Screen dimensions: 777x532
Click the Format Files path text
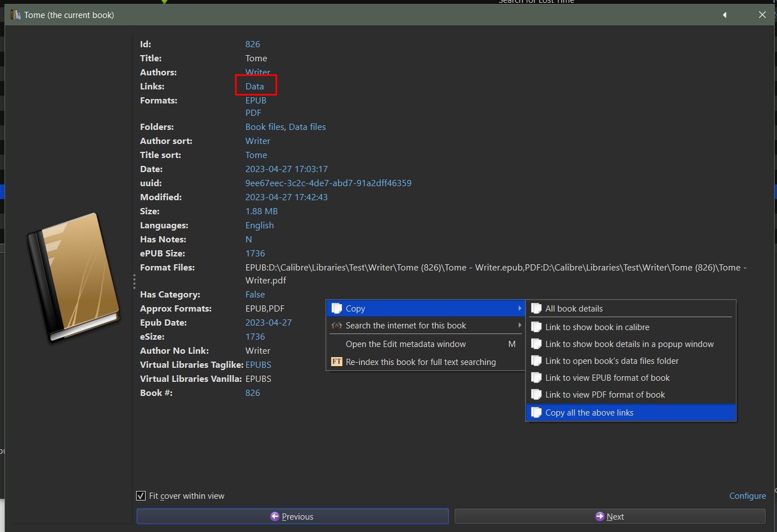coord(496,273)
